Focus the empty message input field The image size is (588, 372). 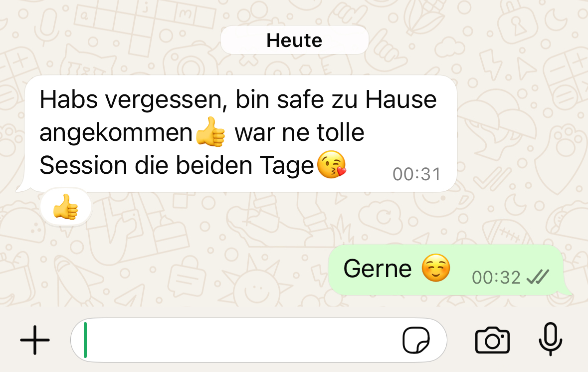(259, 340)
